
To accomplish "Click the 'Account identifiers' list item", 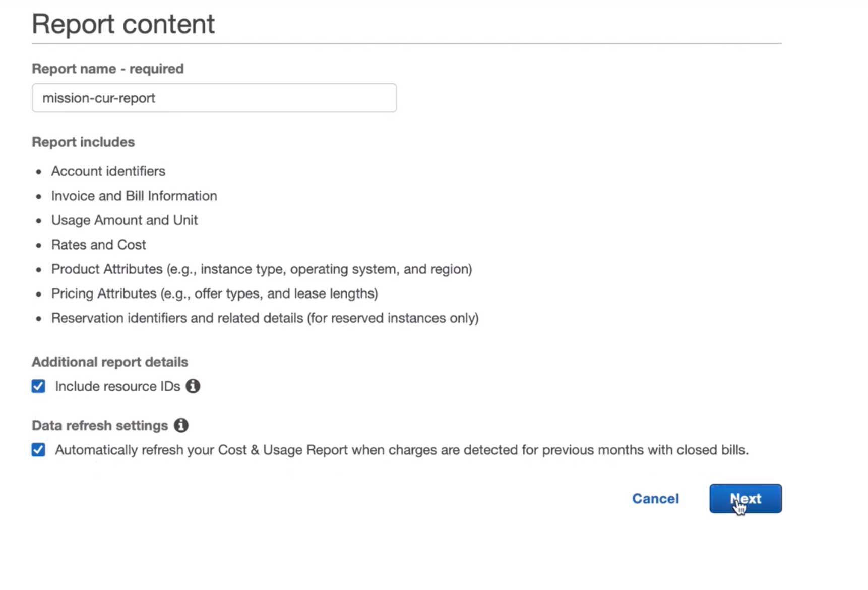I will click(108, 171).
